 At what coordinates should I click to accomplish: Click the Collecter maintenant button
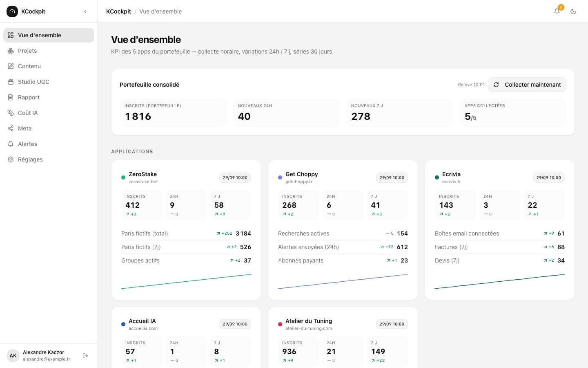point(527,85)
